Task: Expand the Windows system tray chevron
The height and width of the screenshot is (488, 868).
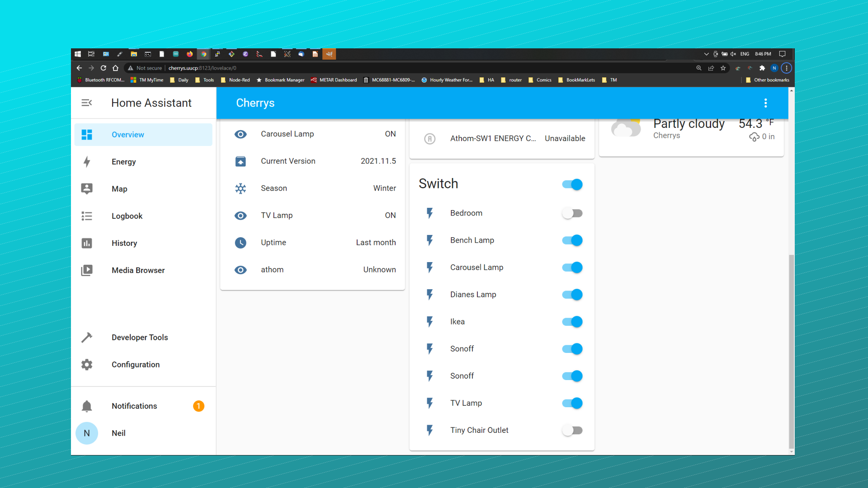Action: 706,54
